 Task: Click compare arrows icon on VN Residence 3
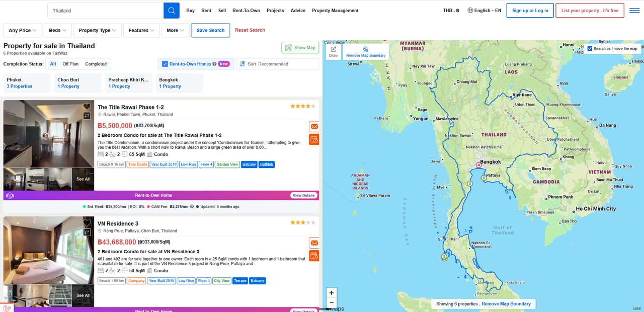(x=87, y=232)
